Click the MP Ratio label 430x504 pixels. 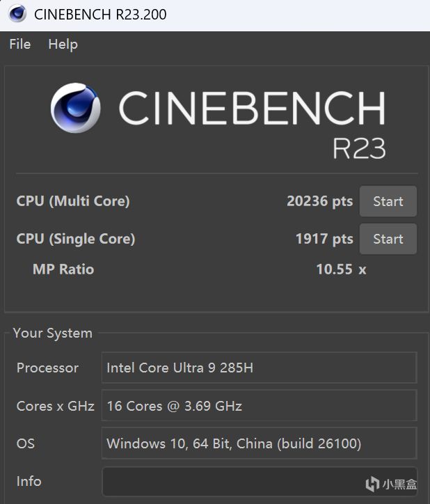tap(63, 269)
